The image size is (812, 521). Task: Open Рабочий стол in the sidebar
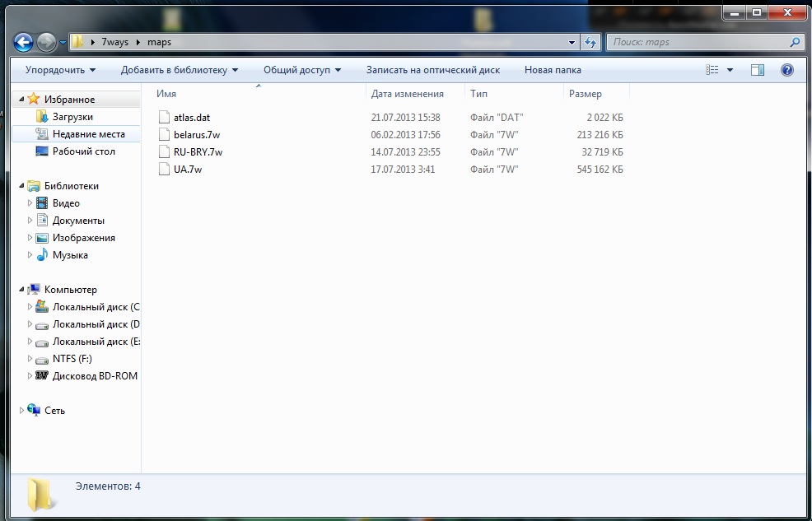pyautogui.click(x=83, y=151)
